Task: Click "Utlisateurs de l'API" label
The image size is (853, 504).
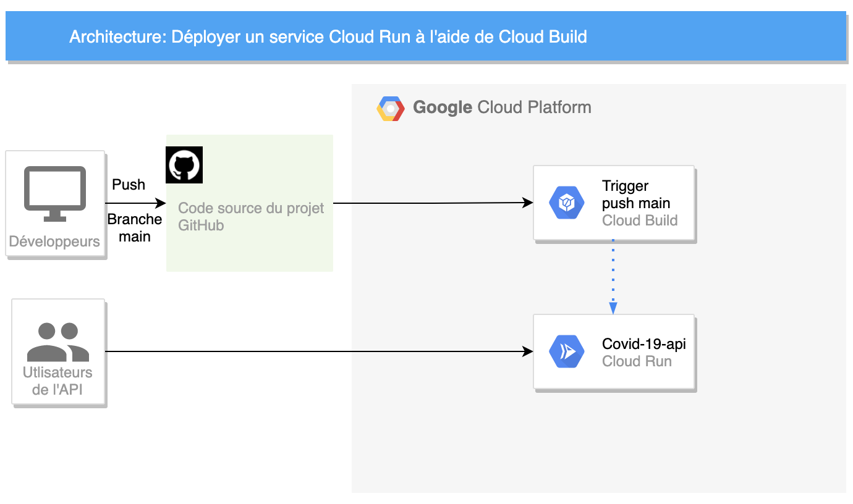Action: tap(57, 381)
